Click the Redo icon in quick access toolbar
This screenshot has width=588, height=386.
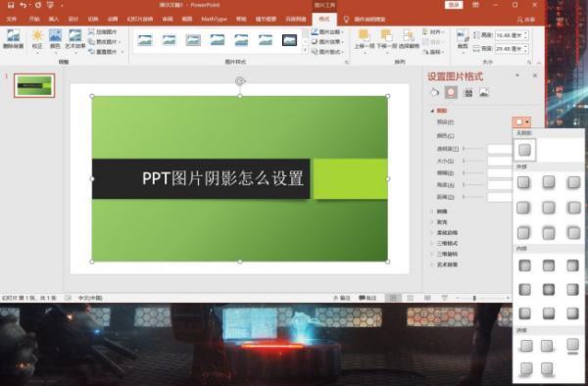point(38,5)
